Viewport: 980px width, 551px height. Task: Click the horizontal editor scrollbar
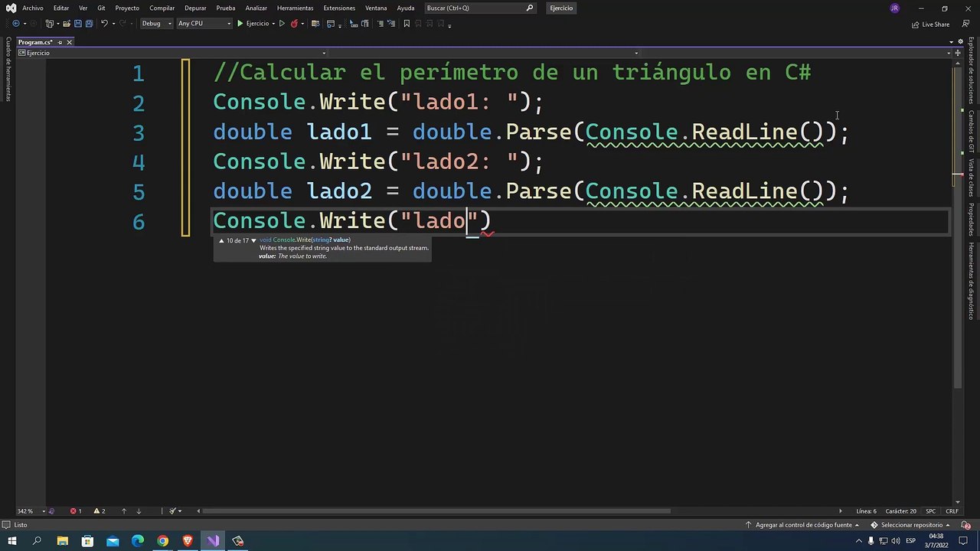click(x=436, y=511)
